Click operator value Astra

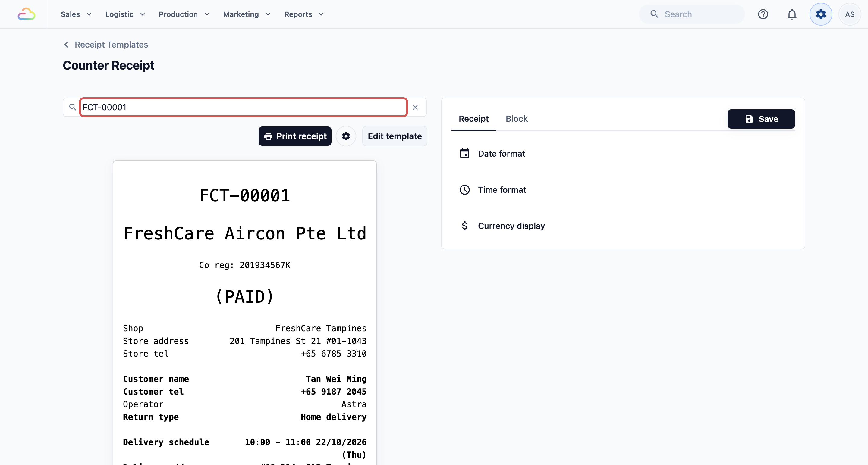click(x=354, y=404)
